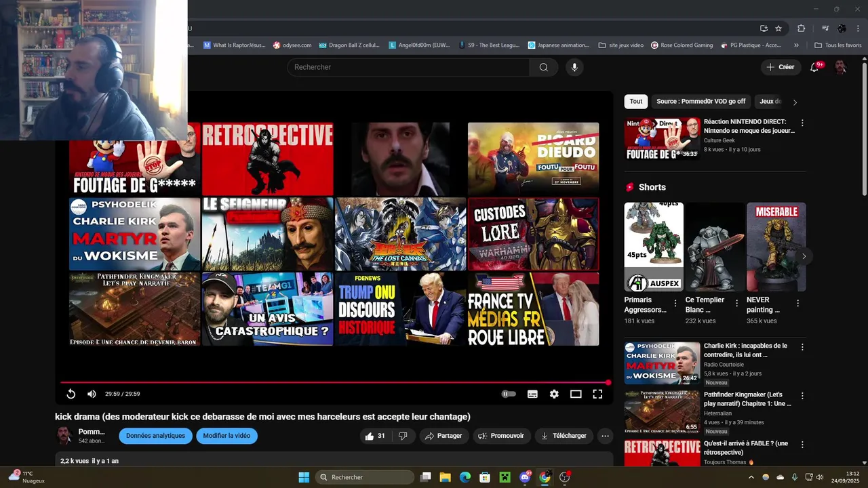
Task: Open the YouTube account avatar menu
Action: 840,67
